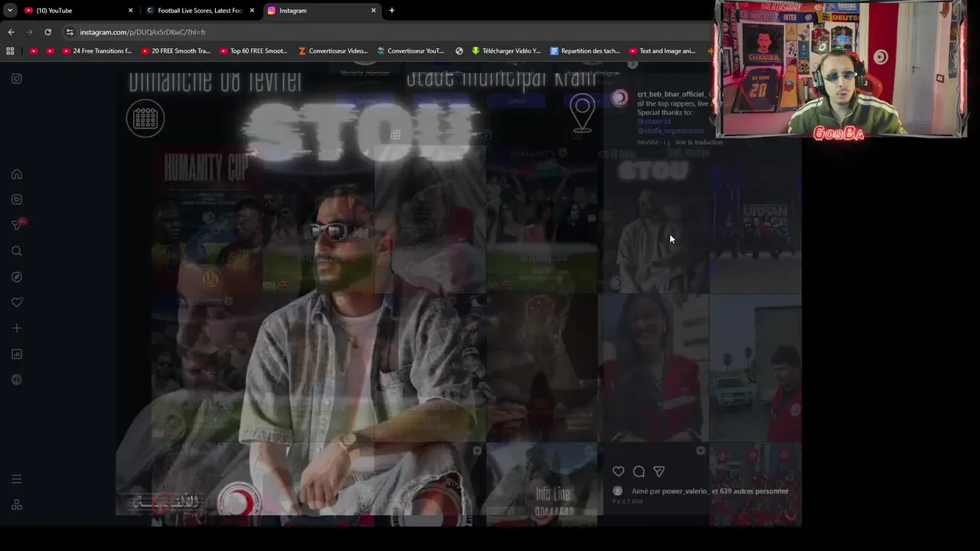Image resolution: width=980 pixels, height=551 pixels.
Task: Click Voir la traduction link
Action: 699,142
